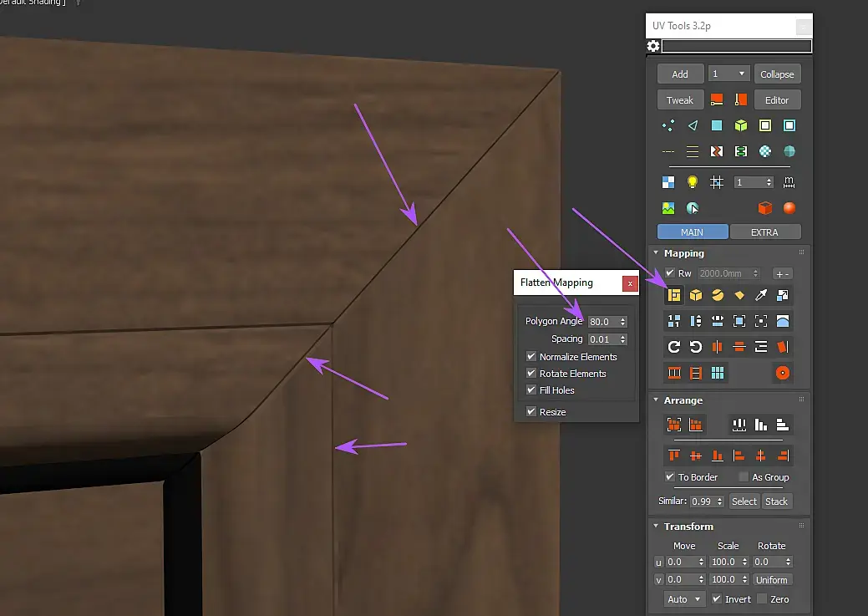868x616 pixels.
Task: Click the Add button
Action: [x=680, y=74]
